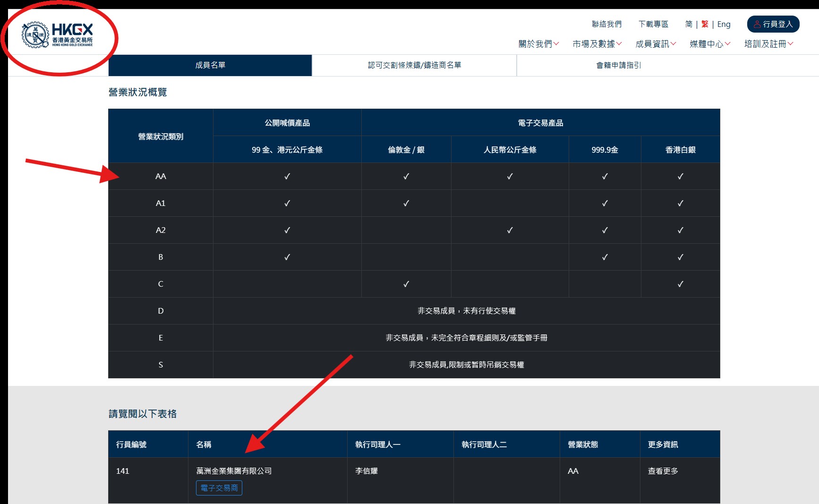Click AA row checkmark under 人民幣公斤金條

coord(510,176)
